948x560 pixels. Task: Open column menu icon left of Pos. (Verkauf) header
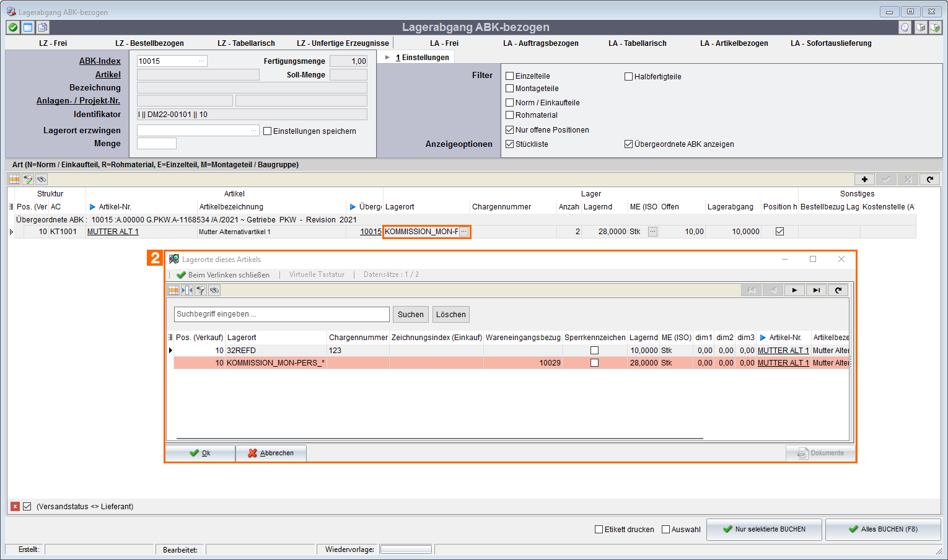[171, 338]
